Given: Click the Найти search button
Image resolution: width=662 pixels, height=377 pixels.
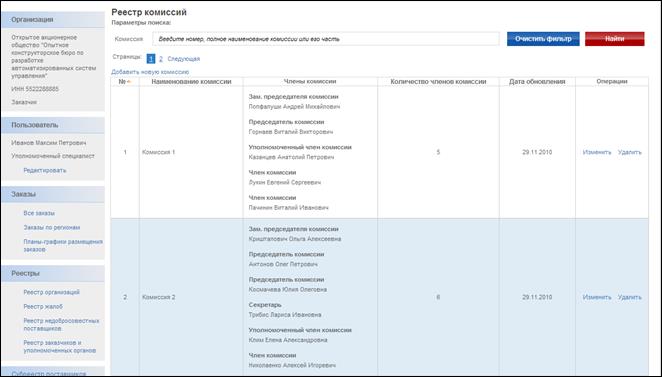Looking at the screenshot, I should click(x=614, y=39).
